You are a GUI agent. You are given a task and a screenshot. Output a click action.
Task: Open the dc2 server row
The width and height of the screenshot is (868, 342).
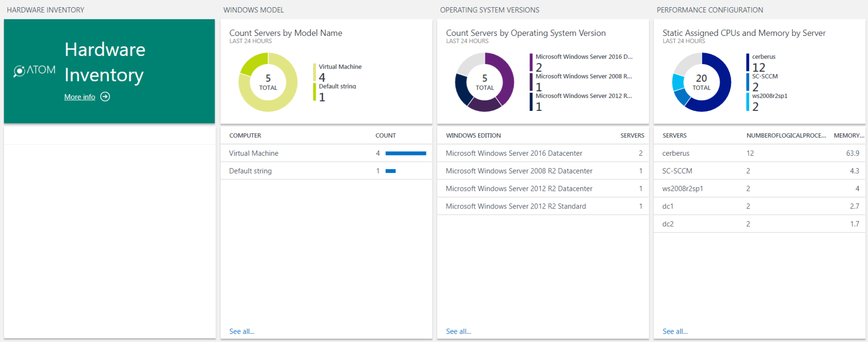coord(760,224)
